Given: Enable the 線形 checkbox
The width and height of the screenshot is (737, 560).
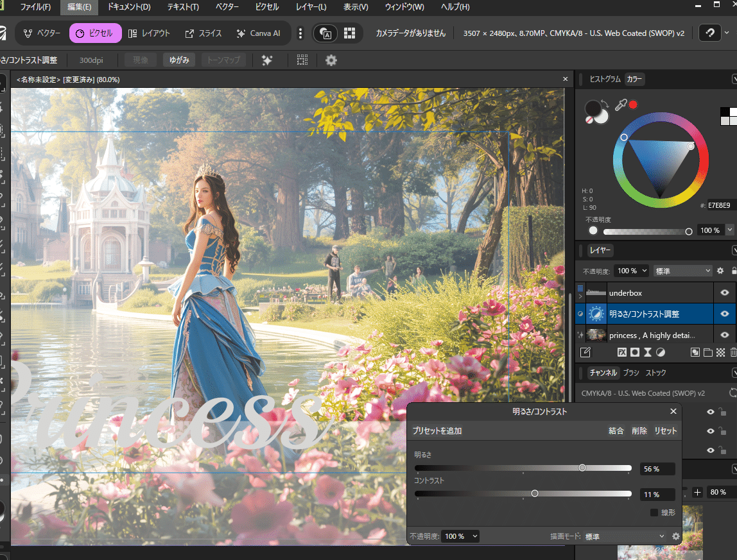Looking at the screenshot, I should [x=654, y=513].
